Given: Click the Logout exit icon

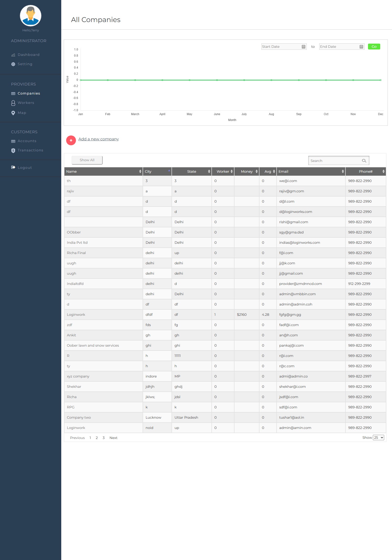Looking at the screenshot, I should click(13, 167).
